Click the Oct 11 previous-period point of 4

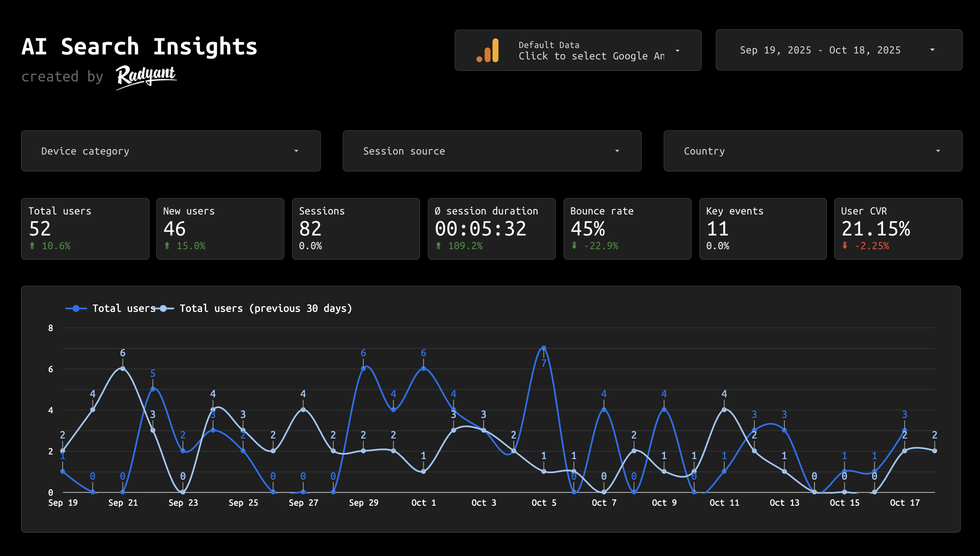point(724,410)
